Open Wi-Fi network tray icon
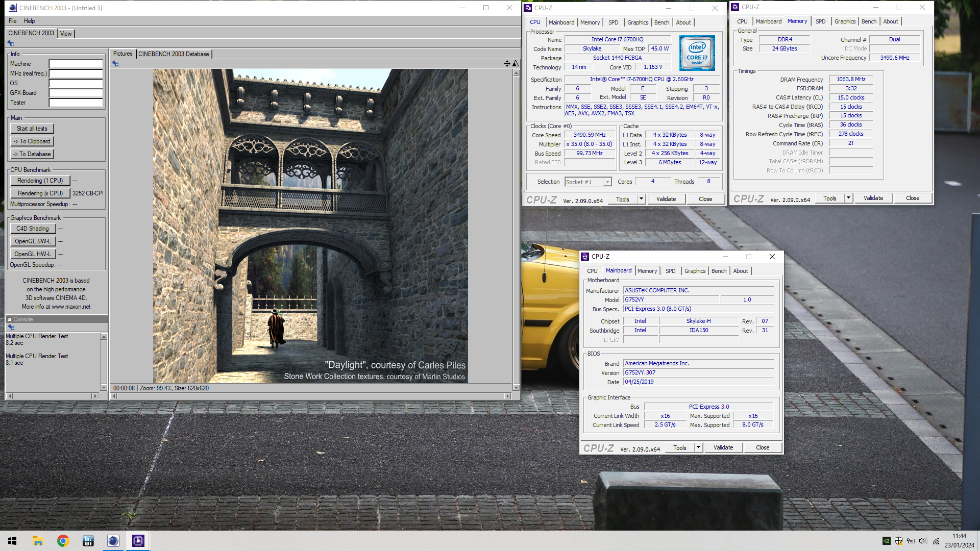980x551 pixels. [936, 541]
